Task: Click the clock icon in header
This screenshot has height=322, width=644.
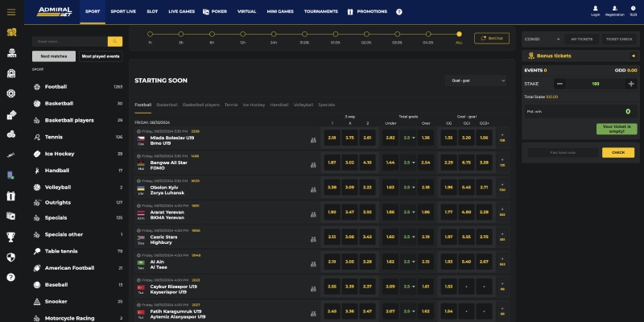Action: pos(633,8)
